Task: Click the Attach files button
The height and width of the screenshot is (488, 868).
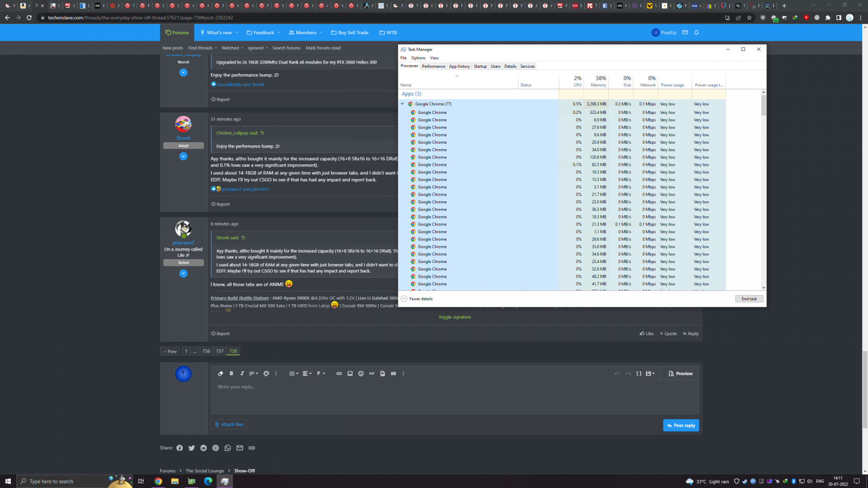Action: [228, 425]
